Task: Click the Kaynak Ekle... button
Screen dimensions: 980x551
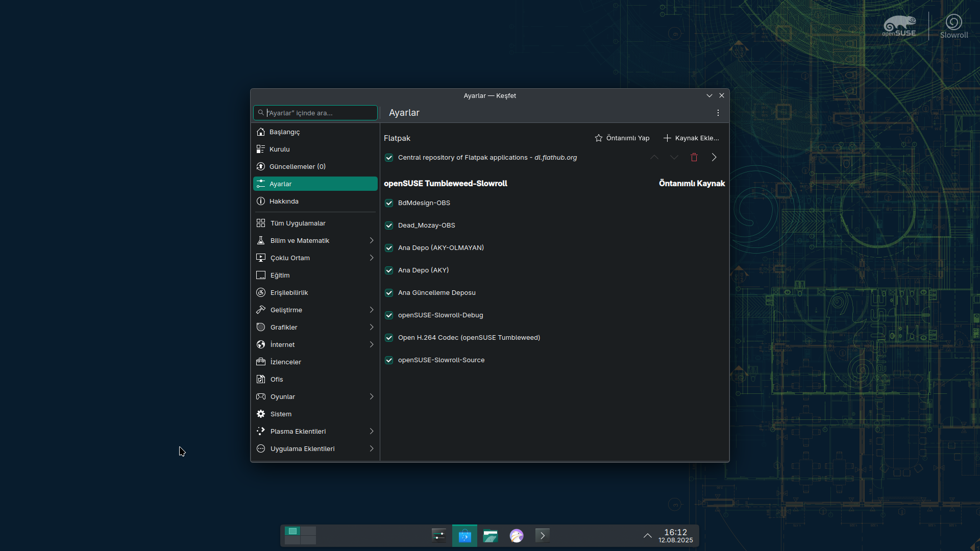Action: click(691, 138)
